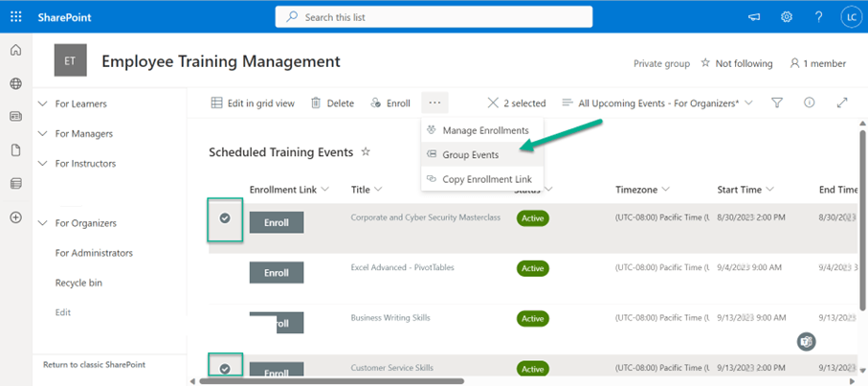868x386 pixels.
Task: Expand the For Learners navigation section
Action: pos(42,103)
